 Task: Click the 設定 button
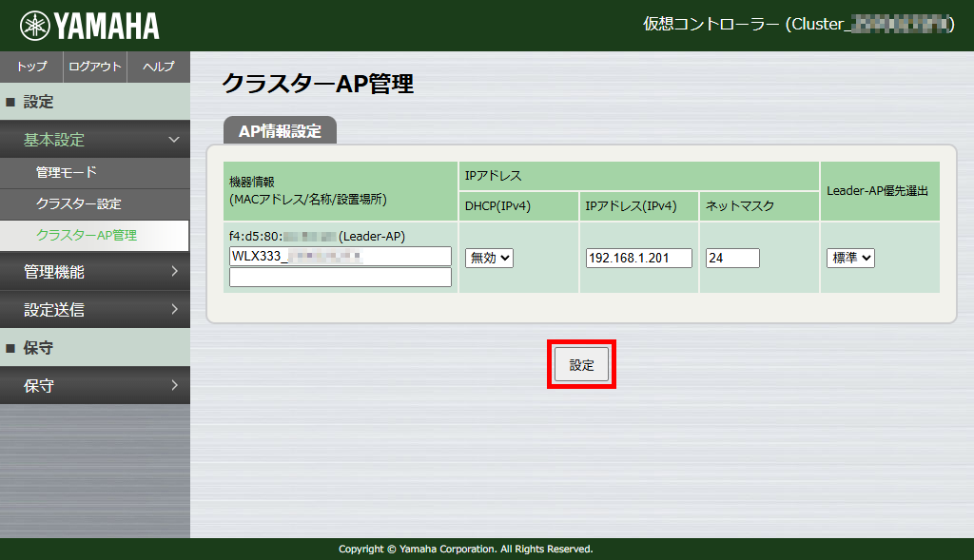581,364
